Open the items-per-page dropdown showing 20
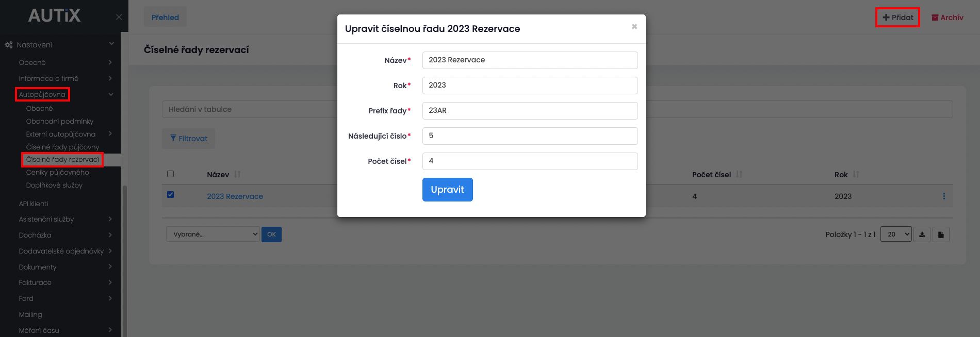980x337 pixels. 896,234
